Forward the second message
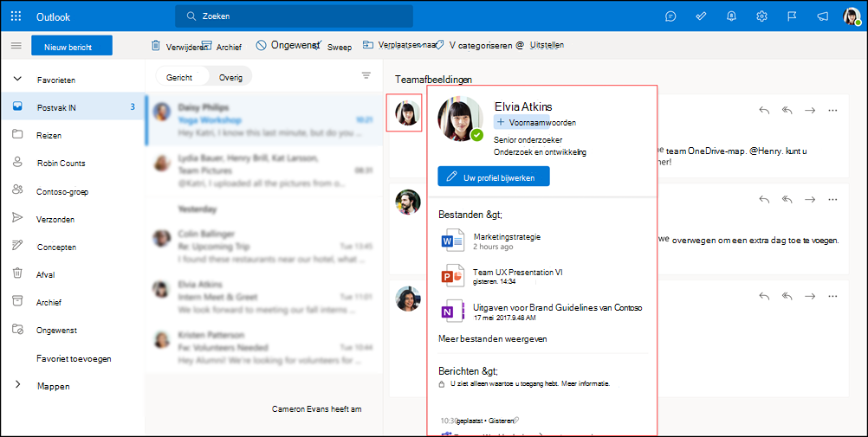This screenshot has height=437, width=868. coord(810,199)
